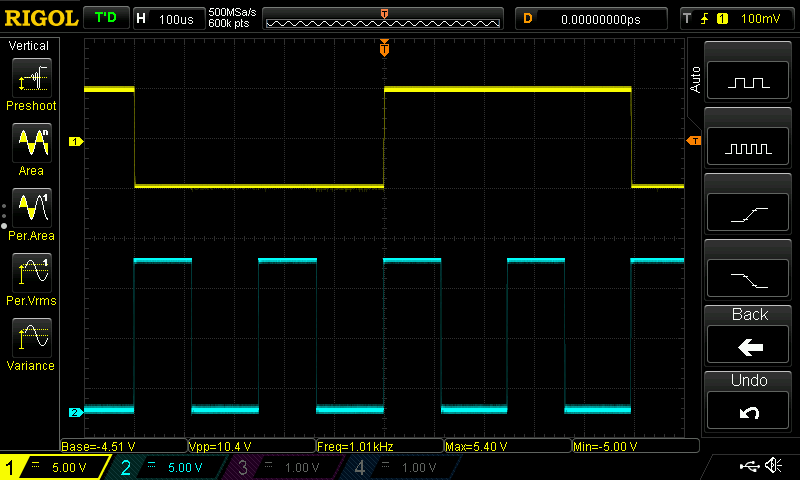Click the RIGOL logo
Image resolution: width=800 pixels, height=480 pixels.
[41, 18]
